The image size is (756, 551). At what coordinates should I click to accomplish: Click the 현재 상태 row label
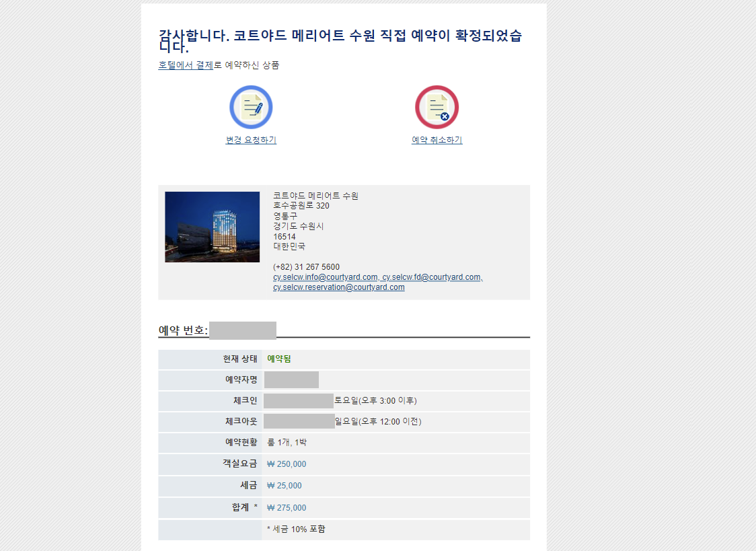click(240, 359)
